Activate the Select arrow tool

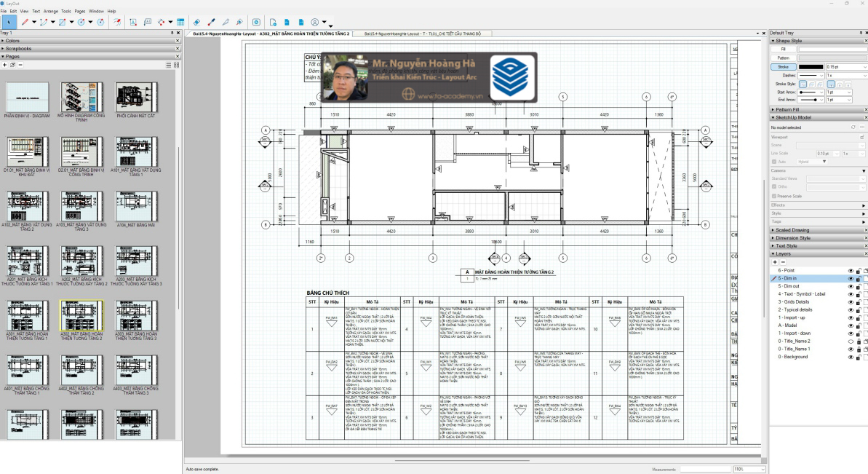pos(8,22)
